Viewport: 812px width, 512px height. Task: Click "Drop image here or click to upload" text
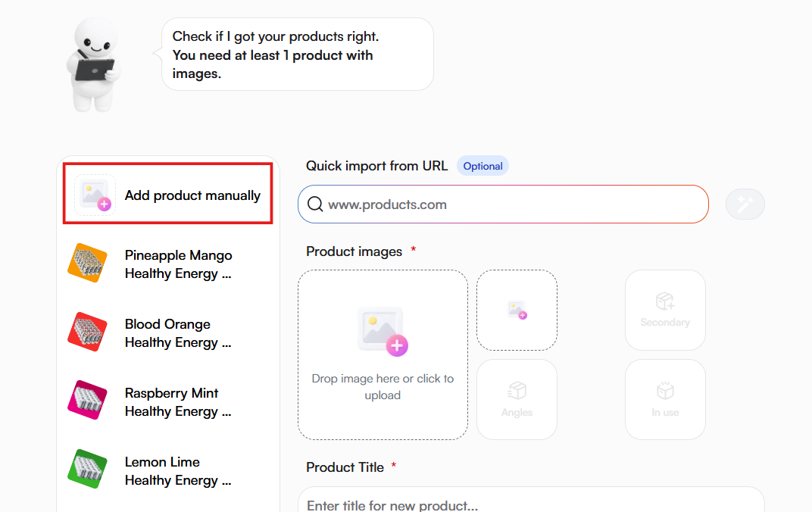[x=383, y=387]
